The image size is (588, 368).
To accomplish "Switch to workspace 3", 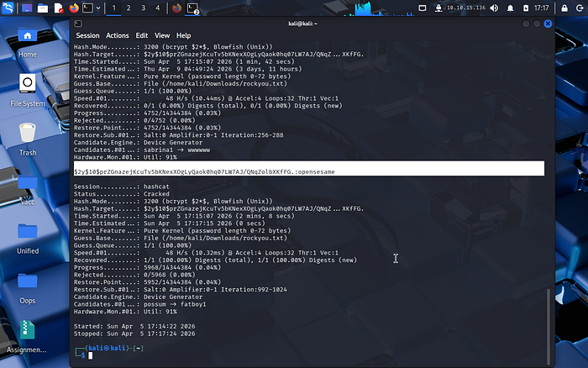I will [x=144, y=8].
